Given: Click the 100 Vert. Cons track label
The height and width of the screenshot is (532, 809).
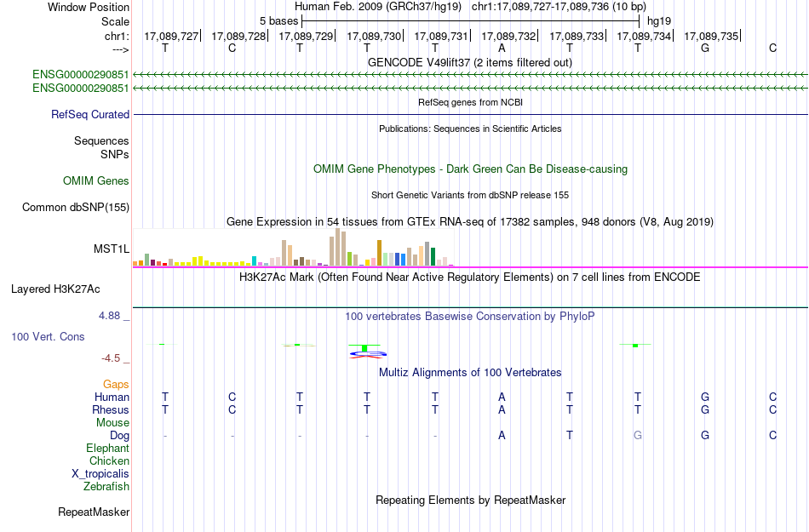Looking at the screenshot, I should click(x=48, y=336).
